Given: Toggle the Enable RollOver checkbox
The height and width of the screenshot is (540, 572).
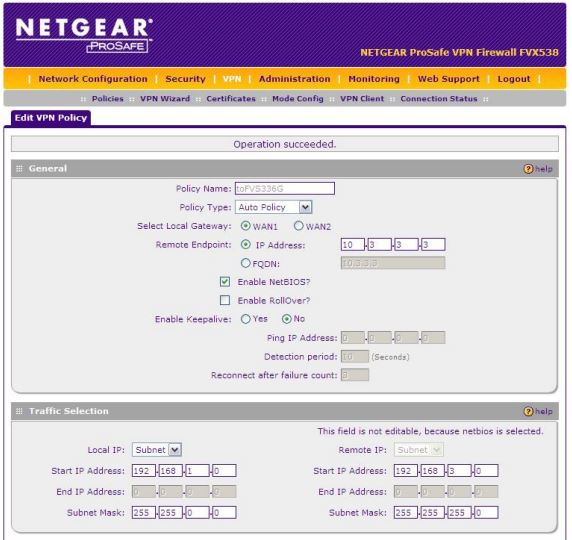Looking at the screenshot, I should [x=225, y=300].
